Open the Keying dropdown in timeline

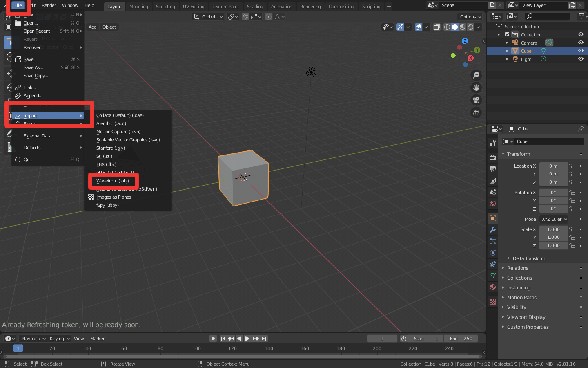point(60,339)
